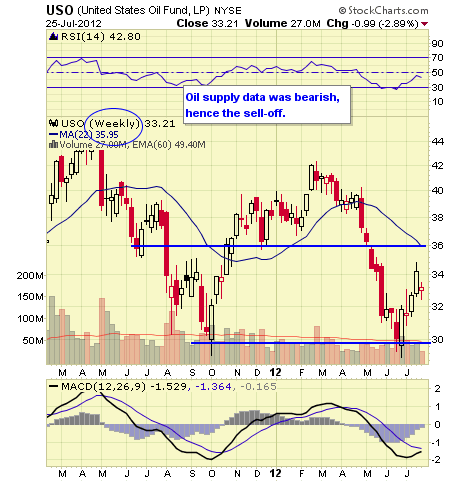Click the '12' year marker on price chart axis

(x=275, y=372)
